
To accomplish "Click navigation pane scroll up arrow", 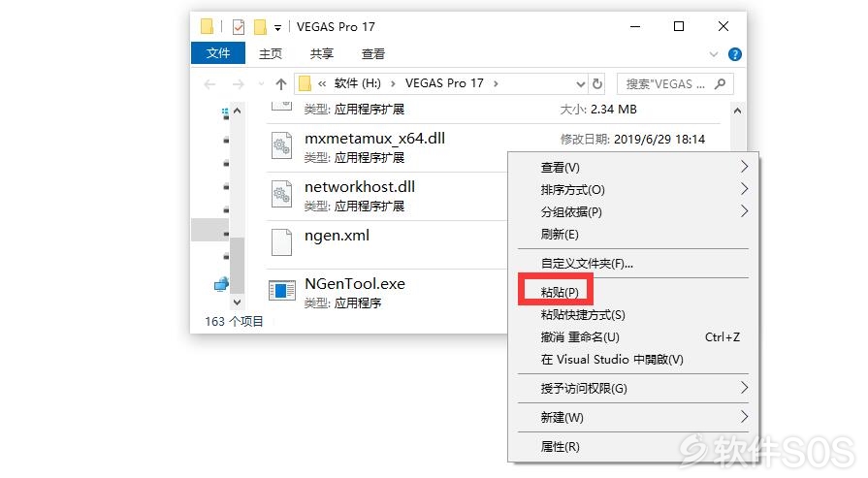I will (x=237, y=111).
